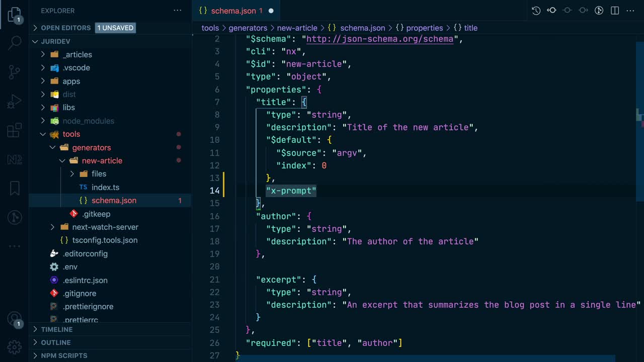Image resolution: width=644 pixels, height=362 pixels.
Task: Open the Manage settings gear
Action: [15, 347]
